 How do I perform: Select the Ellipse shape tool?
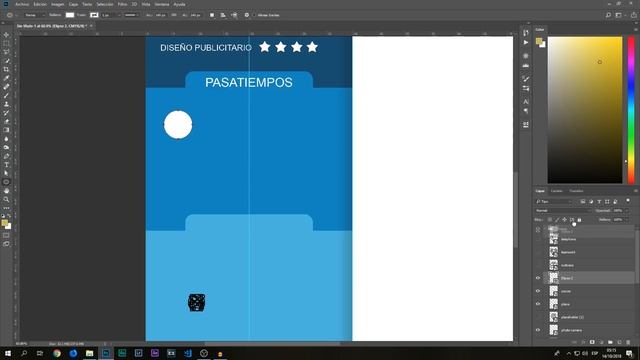click(6, 182)
